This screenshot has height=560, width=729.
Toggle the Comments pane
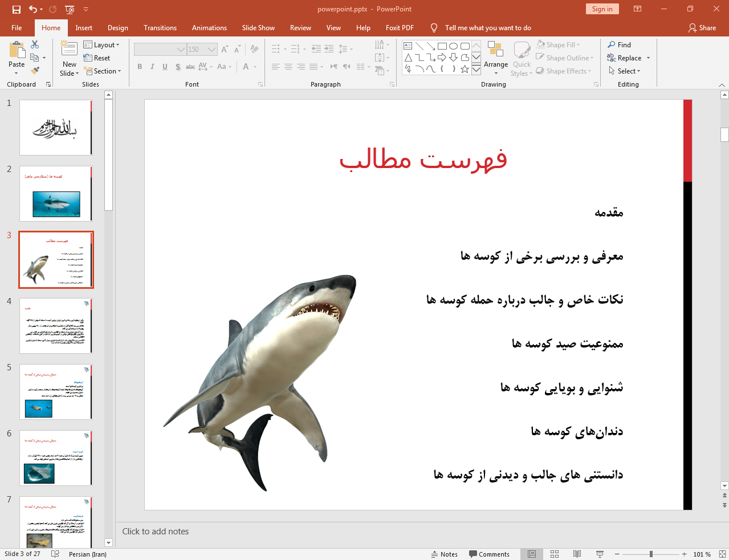489,554
